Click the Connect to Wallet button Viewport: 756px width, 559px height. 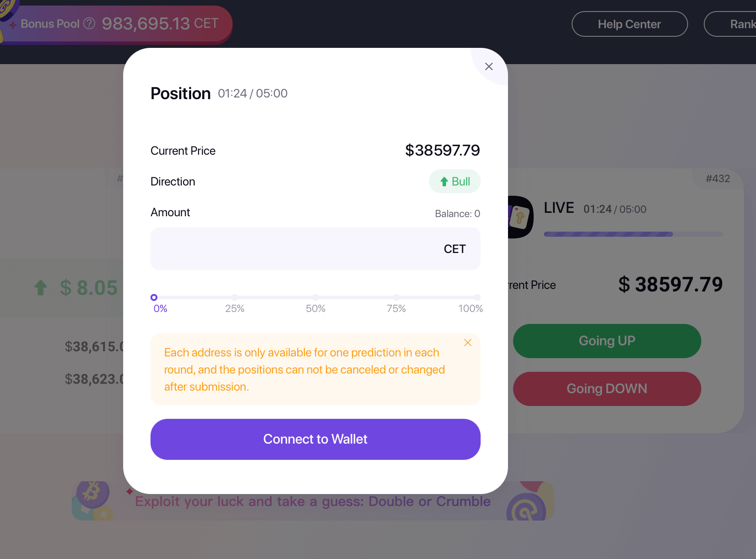(316, 439)
